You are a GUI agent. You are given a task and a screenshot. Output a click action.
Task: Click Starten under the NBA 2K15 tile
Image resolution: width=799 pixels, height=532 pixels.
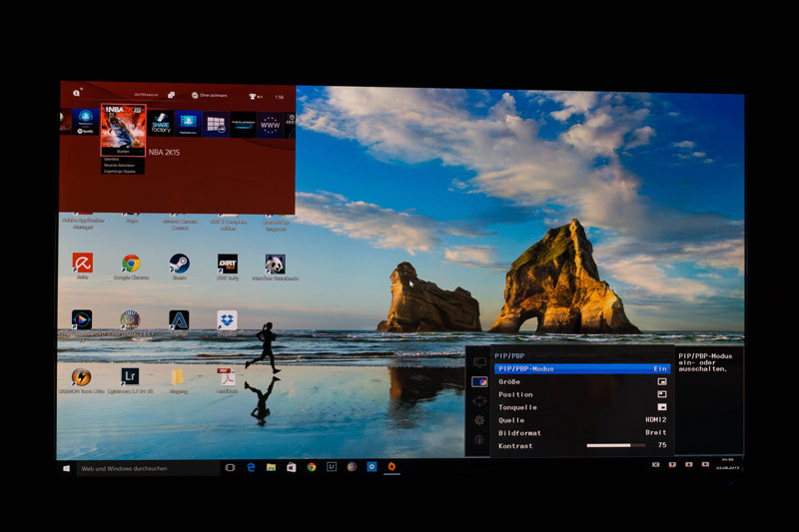(x=123, y=151)
